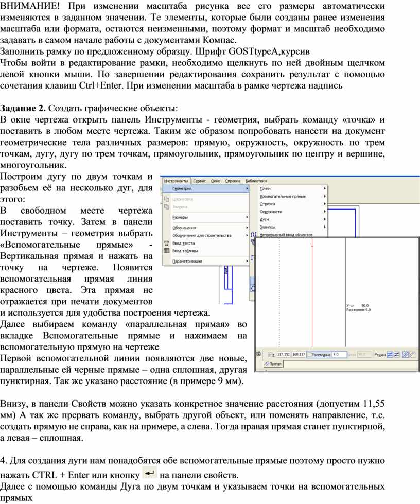Image resolution: width=420 pixels, height=504 pixels.
Task: Switch to the Прямая tab
Action: point(273,364)
